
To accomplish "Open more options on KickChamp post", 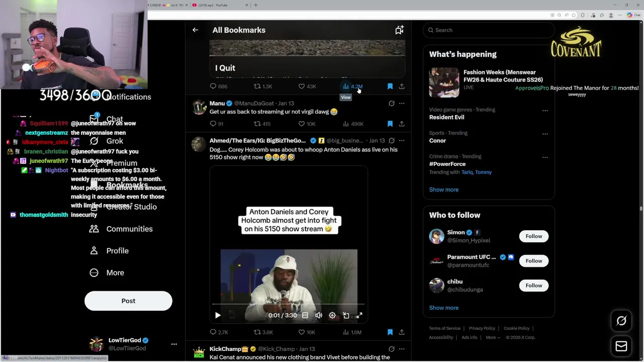I will click(401, 349).
